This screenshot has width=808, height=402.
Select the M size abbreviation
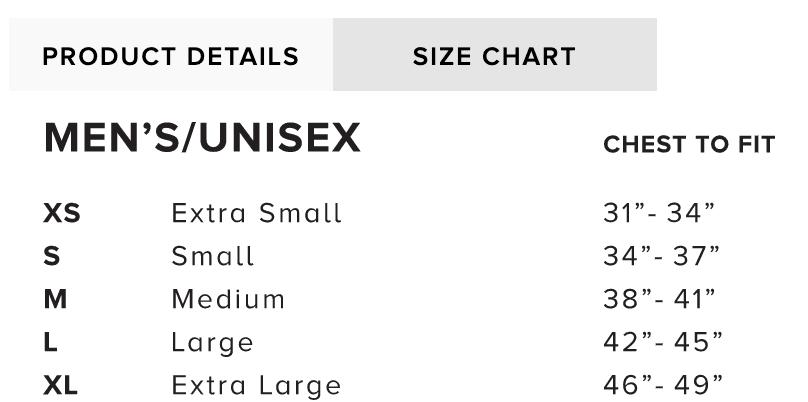tap(56, 299)
